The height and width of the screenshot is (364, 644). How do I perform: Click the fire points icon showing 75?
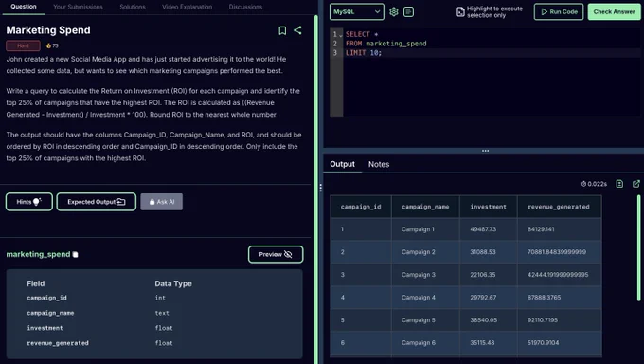[52, 45]
